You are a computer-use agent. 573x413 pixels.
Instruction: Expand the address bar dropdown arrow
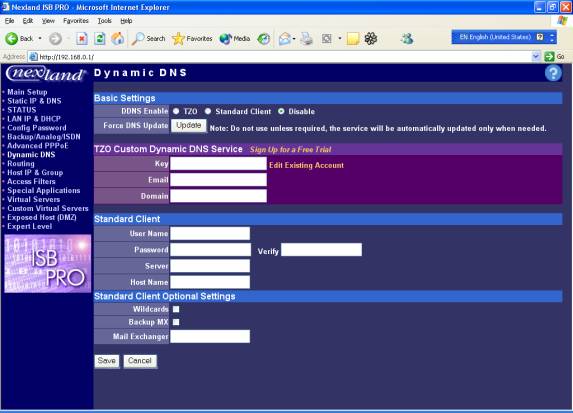(536, 57)
